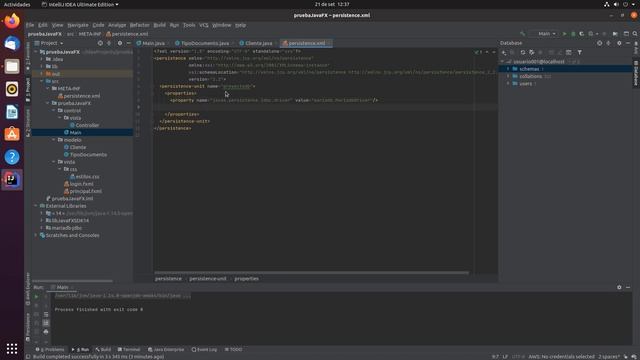
Task: Toggle the Persistence side tool window tab
Action: (28, 327)
